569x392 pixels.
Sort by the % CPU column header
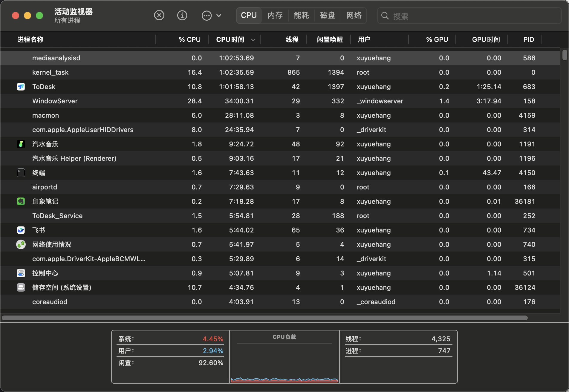(x=189, y=40)
